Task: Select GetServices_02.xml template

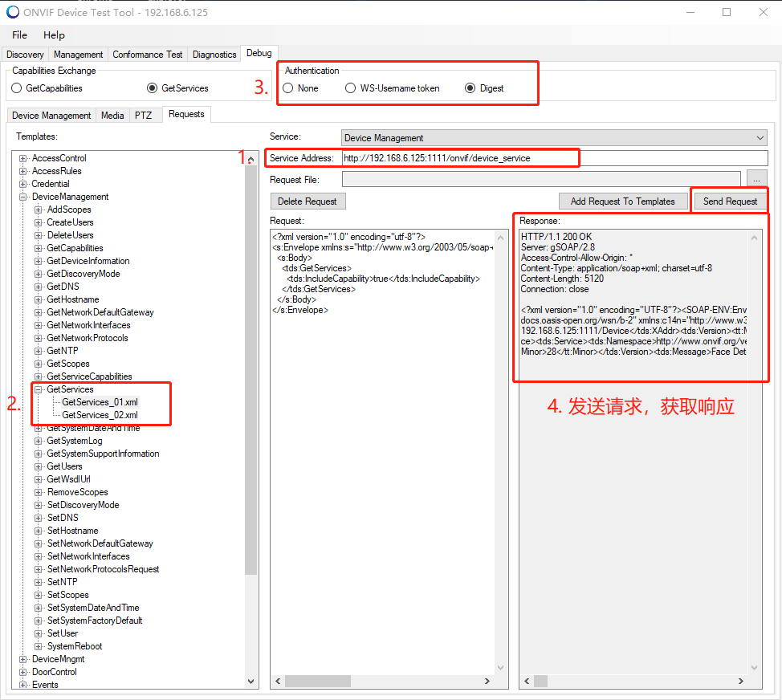Action: [100, 415]
